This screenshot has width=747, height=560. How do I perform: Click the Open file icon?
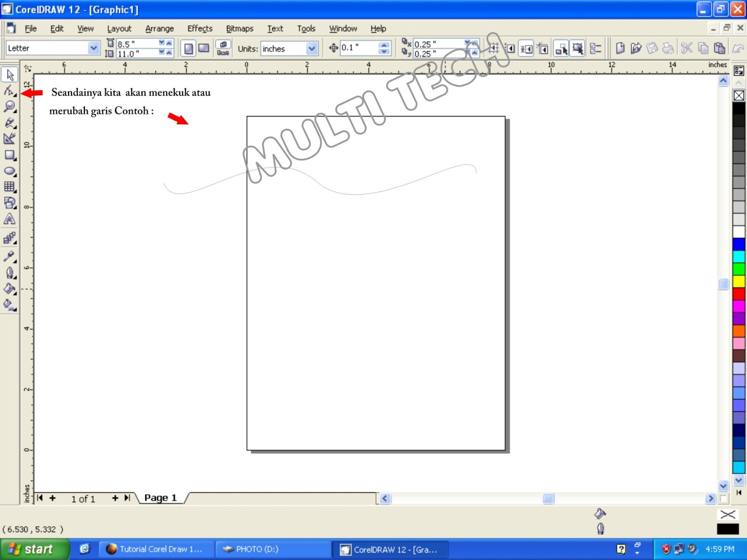click(x=636, y=48)
